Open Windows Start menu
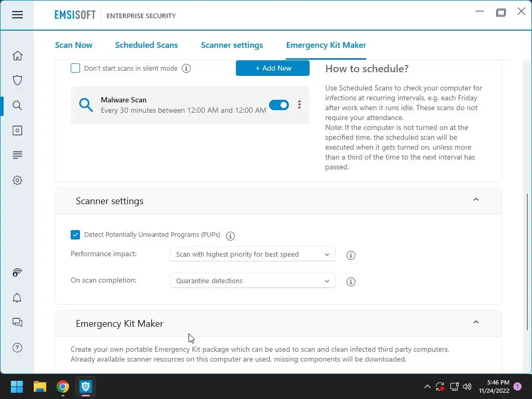Image resolution: width=532 pixels, height=399 pixels. coord(17,387)
